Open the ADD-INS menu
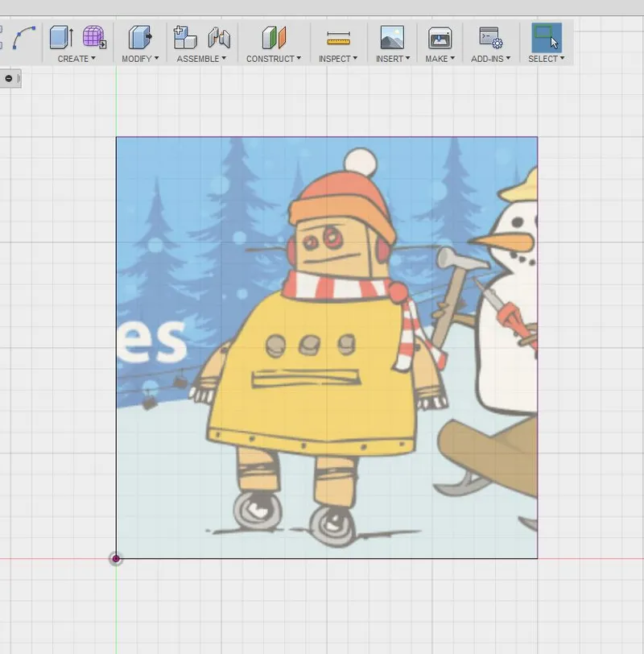Image resolution: width=644 pixels, height=654 pixels. click(x=490, y=59)
